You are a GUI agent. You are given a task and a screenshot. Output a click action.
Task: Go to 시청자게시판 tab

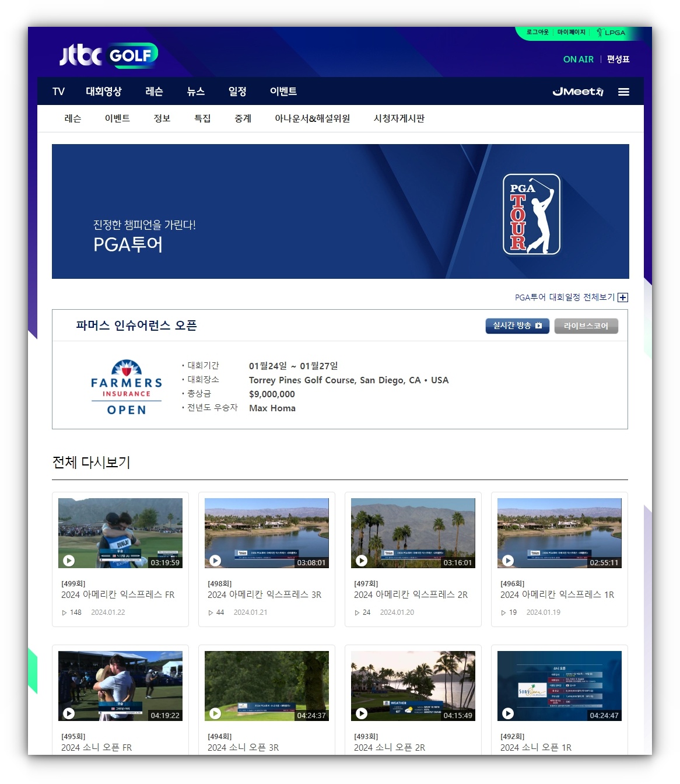pyautogui.click(x=399, y=118)
